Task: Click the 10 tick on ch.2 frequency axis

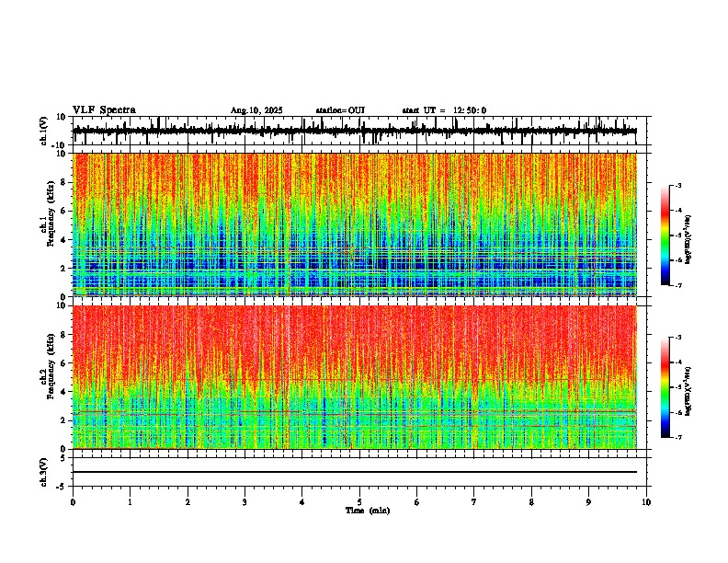Action: [x=62, y=305]
